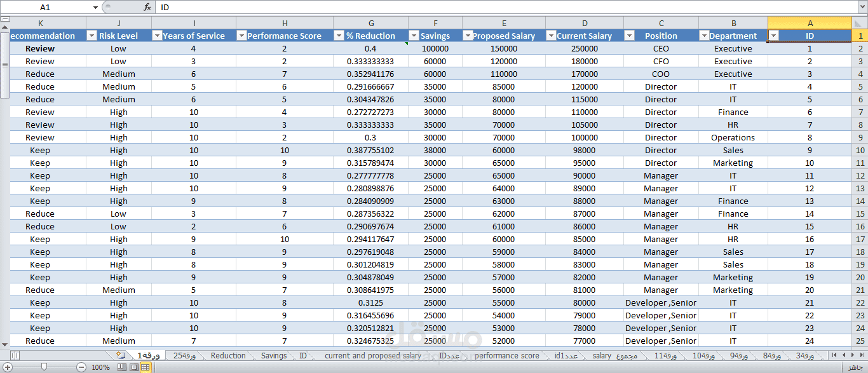This screenshot has width=868, height=373.
Task: Select column header G
Action: (371, 23)
